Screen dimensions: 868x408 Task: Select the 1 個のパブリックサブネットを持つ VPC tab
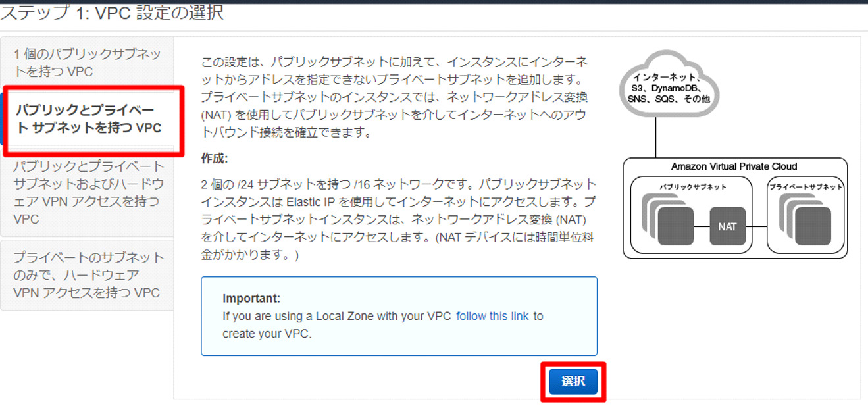(87, 63)
